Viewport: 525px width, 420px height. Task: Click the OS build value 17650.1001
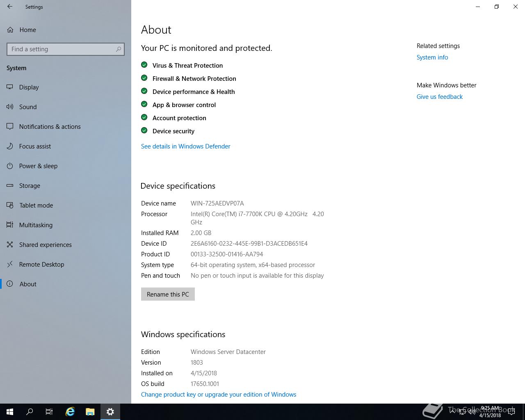(205, 383)
